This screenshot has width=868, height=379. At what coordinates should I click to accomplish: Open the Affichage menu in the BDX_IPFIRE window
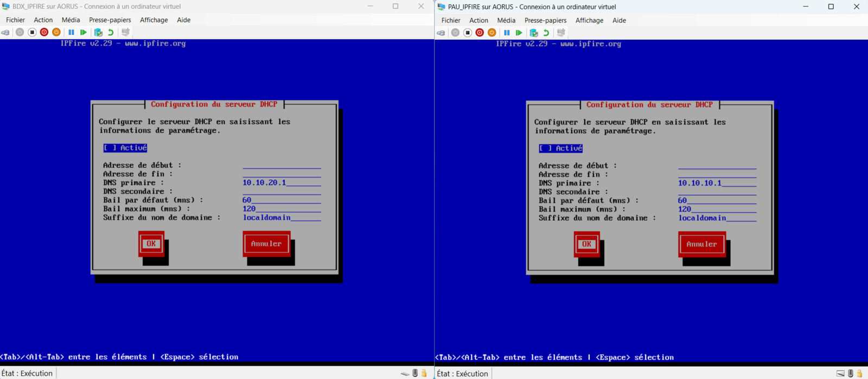pyautogui.click(x=154, y=20)
